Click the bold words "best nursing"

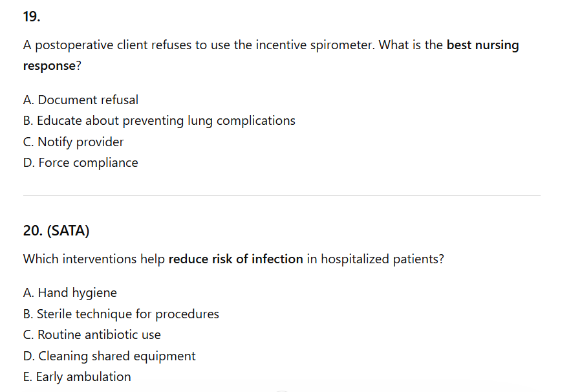[482, 45]
